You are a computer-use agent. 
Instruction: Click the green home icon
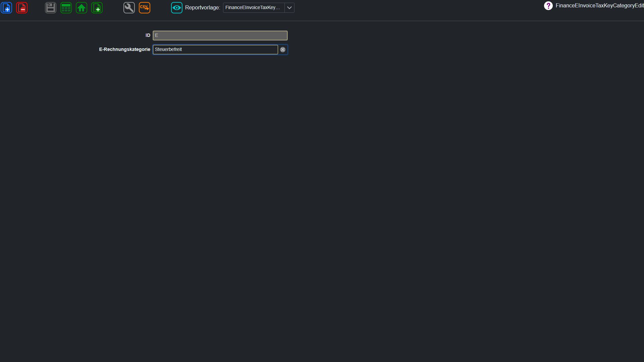[x=82, y=8]
